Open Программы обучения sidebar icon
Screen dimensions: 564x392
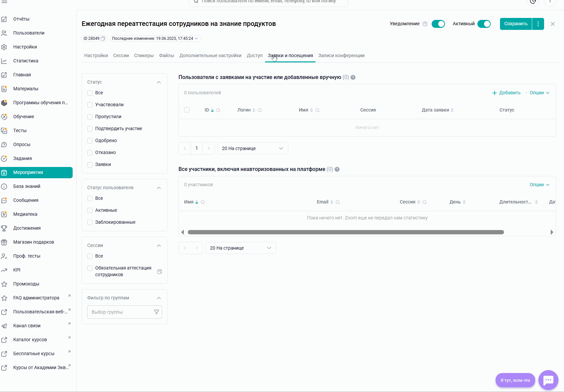pos(4,103)
